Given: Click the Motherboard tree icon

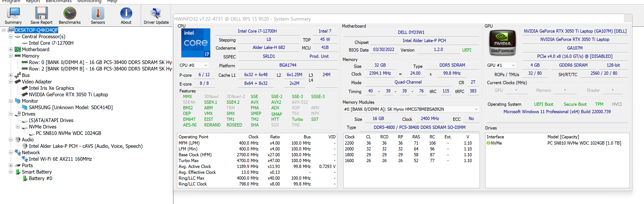Looking at the screenshot, I should 18,50.
